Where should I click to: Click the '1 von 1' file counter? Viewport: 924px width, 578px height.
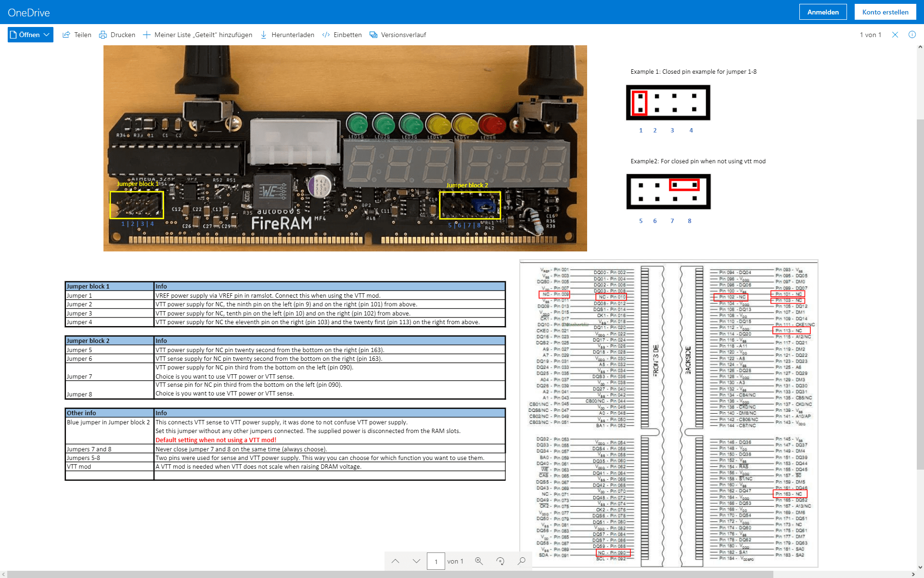871,35
